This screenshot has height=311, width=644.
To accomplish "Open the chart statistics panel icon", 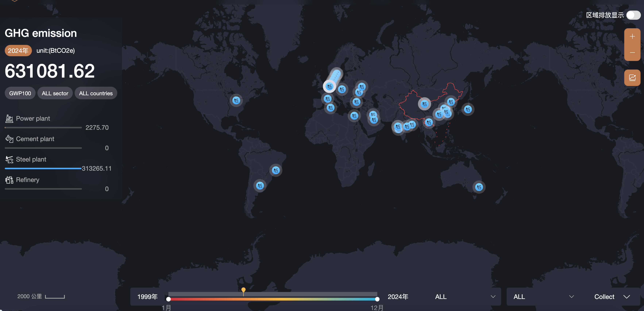I will tap(632, 78).
